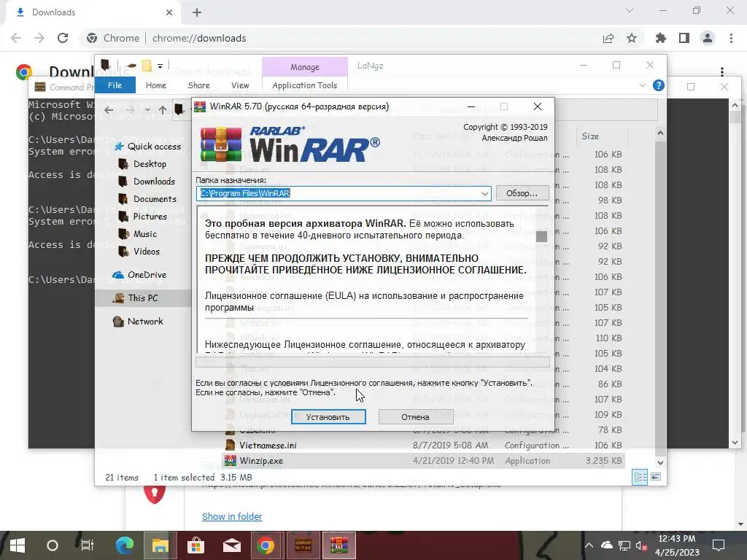Open Downloads page three-dot actions menu
Viewport: 747px width, 560px height.
(x=722, y=72)
